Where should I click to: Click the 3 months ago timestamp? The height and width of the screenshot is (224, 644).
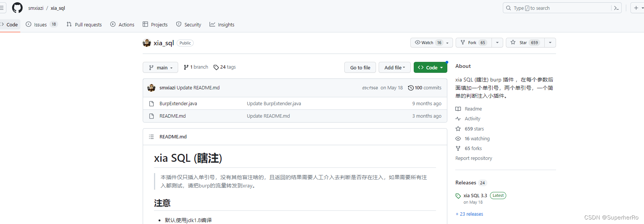tap(427, 116)
